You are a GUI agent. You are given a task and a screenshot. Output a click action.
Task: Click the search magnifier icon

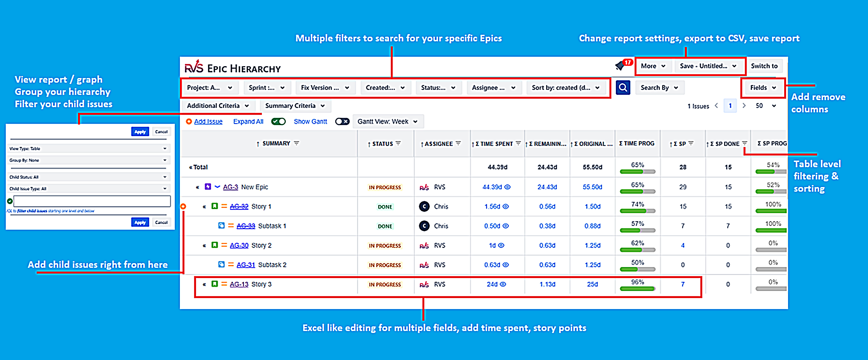[x=623, y=87]
